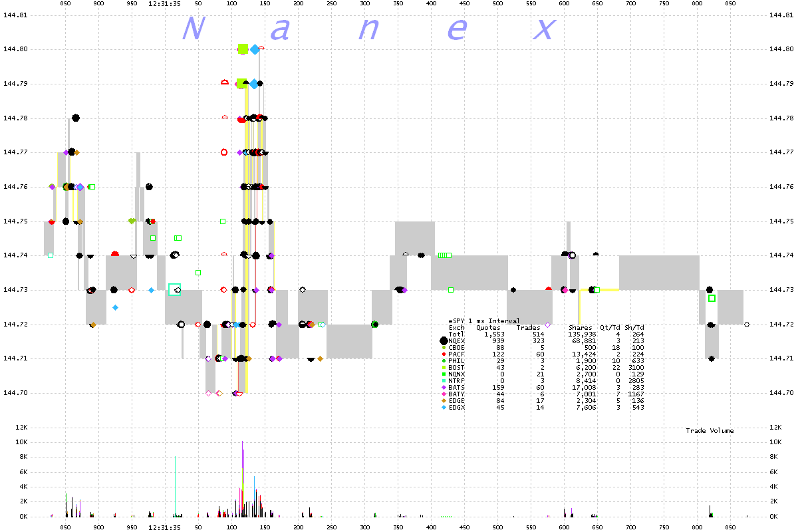Select the 'EDGX' exchange name

[x=457, y=408]
